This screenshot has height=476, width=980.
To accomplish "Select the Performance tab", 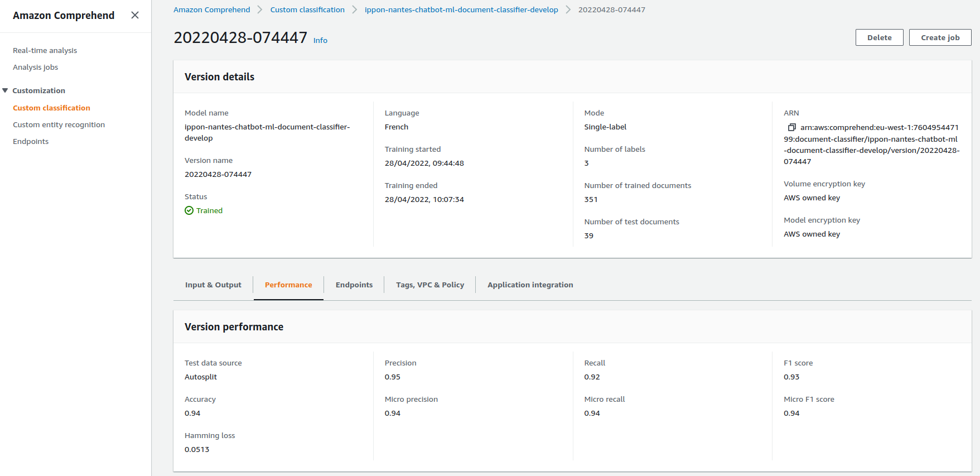I will [x=288, y=285].
